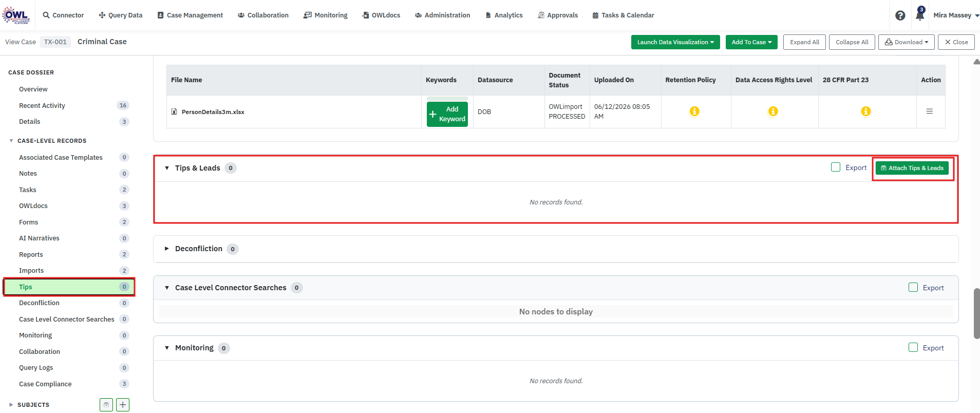Select Recent Activity in the sidebar

(x=42, y=106)
